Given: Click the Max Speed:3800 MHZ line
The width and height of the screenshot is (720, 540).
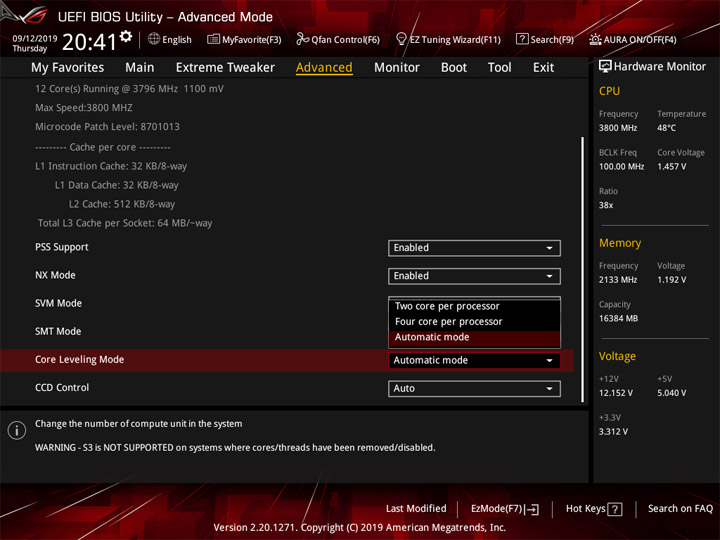Looking at the screenshot, I should pyautogui.click(x=84, y=108).
